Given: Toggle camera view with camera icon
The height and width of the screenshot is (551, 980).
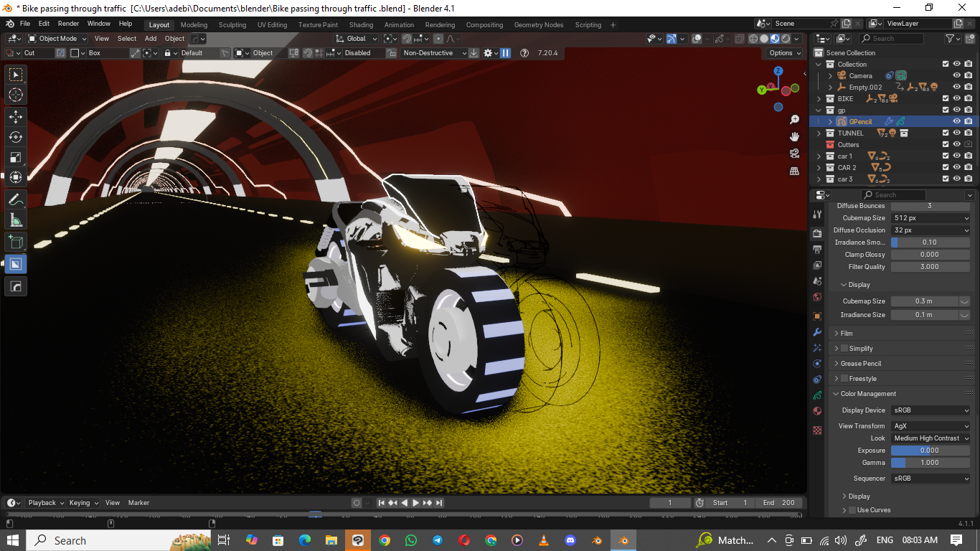Looking at the screenshot, I should [x=794, y=154].
